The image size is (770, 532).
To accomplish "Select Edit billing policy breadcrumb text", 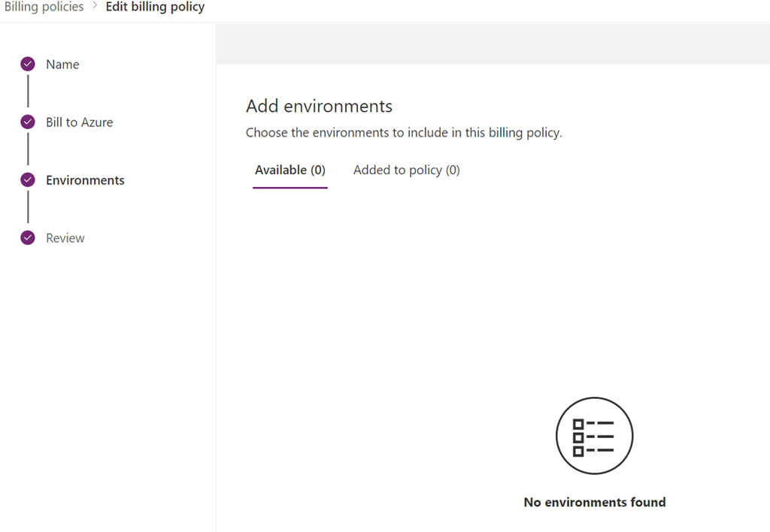I will [x=155, y=7].
